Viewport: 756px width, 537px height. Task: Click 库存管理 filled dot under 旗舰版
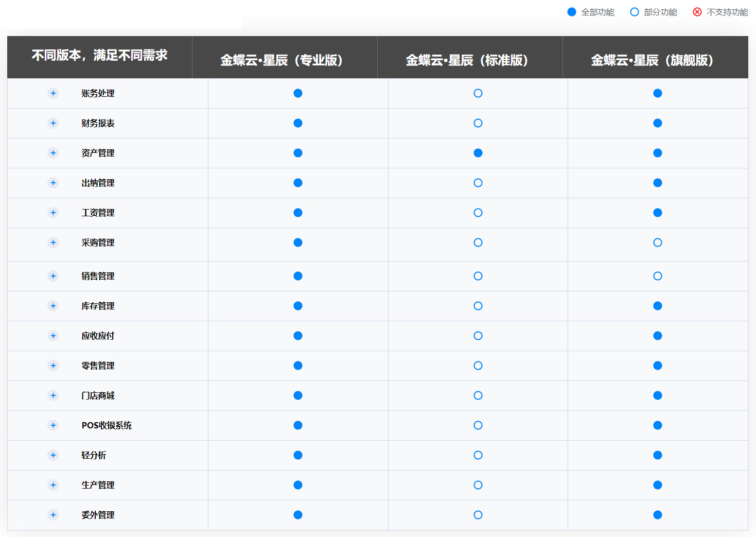[x=658, y=306]
